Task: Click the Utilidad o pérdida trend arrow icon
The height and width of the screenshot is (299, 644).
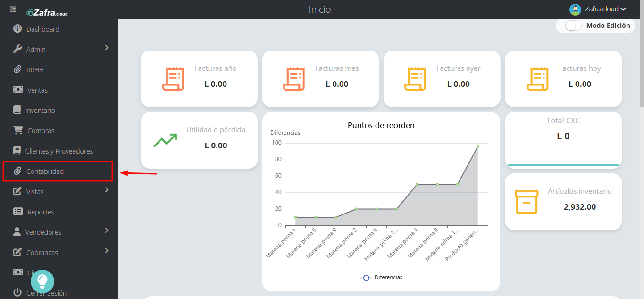Action: (x=165, y=140)
